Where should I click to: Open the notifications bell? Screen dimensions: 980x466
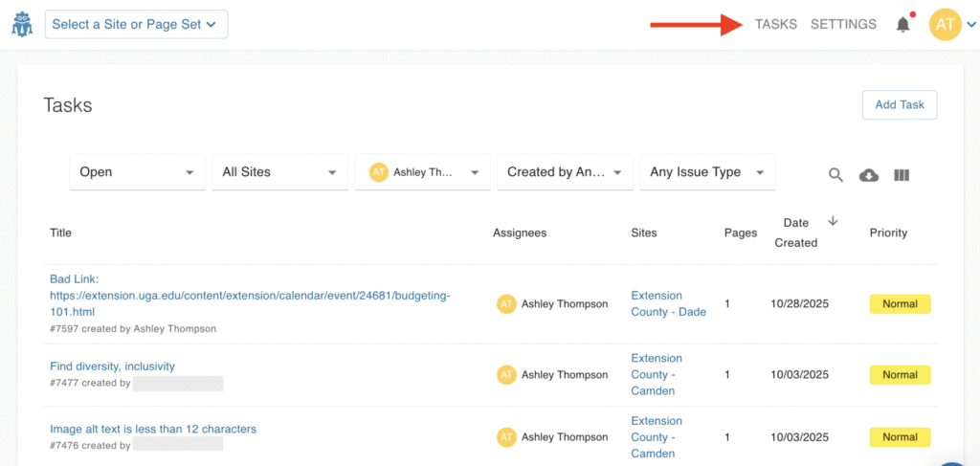(902, 25)
